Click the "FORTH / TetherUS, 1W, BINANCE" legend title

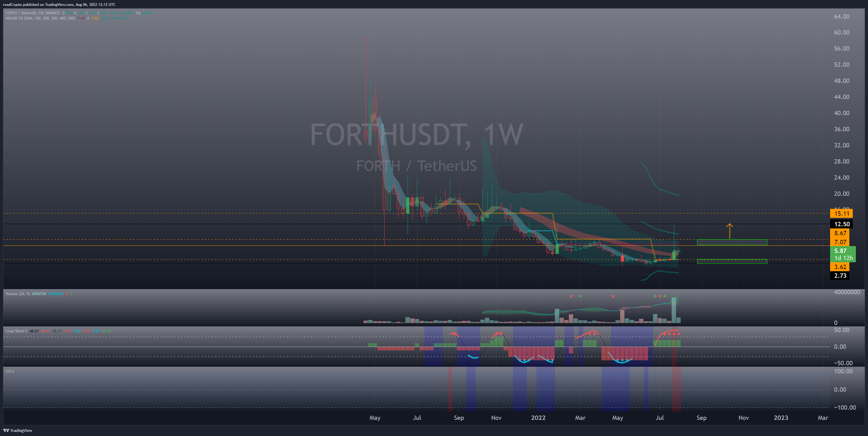click(33, 13)
